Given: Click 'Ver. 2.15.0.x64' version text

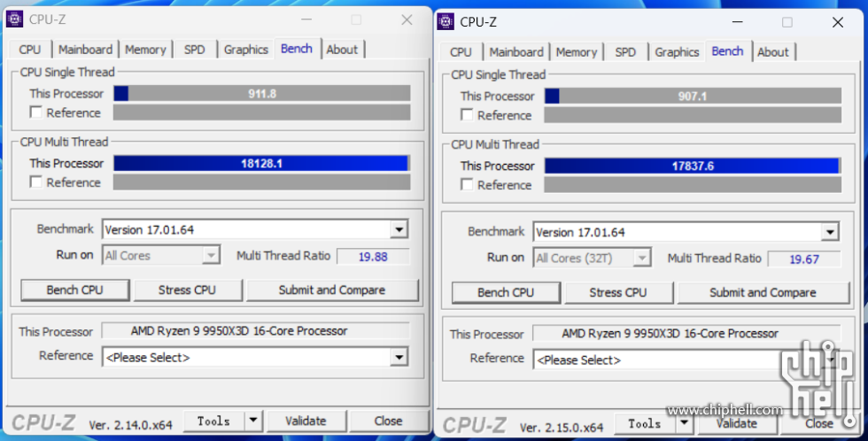Looking at the screenshot, I should point(562,427).
